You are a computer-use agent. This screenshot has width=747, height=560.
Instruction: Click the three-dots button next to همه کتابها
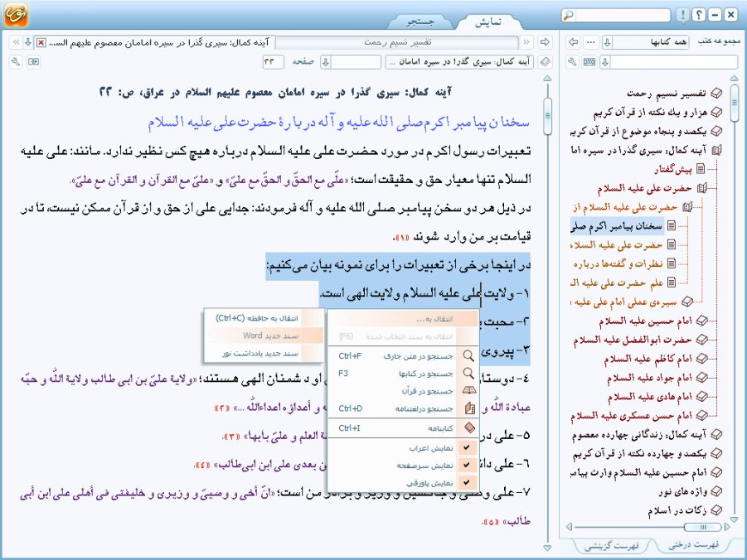coord(591,42)
